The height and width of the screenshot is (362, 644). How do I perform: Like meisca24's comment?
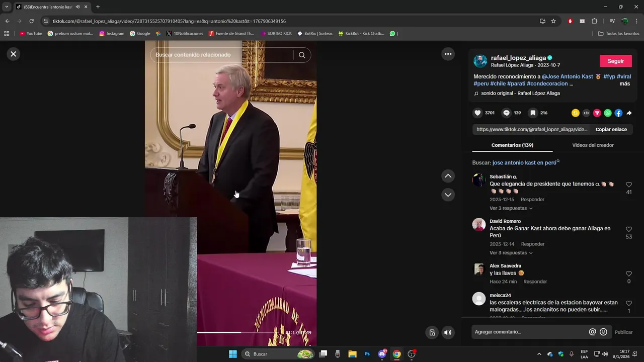tap(628, 304)
